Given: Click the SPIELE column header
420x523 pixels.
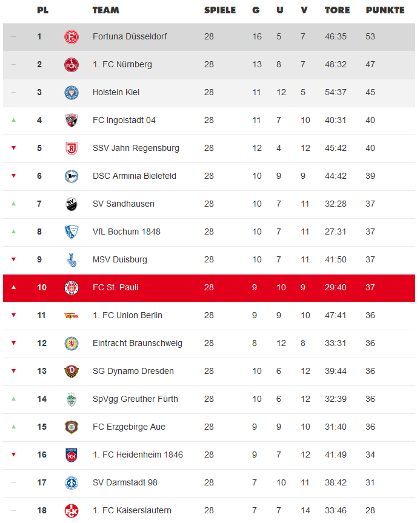Looking at the screenshot, I should click(x=220, y=10).
